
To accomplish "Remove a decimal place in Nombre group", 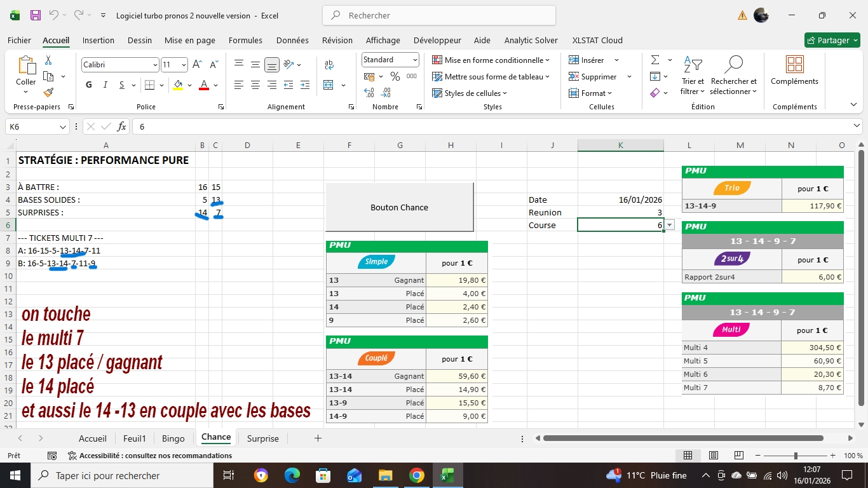I will pos(385,93).
